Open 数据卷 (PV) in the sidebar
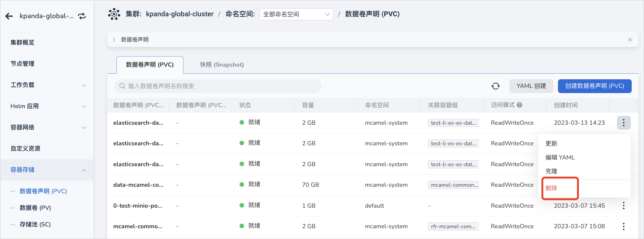 (x=35, y=208)
